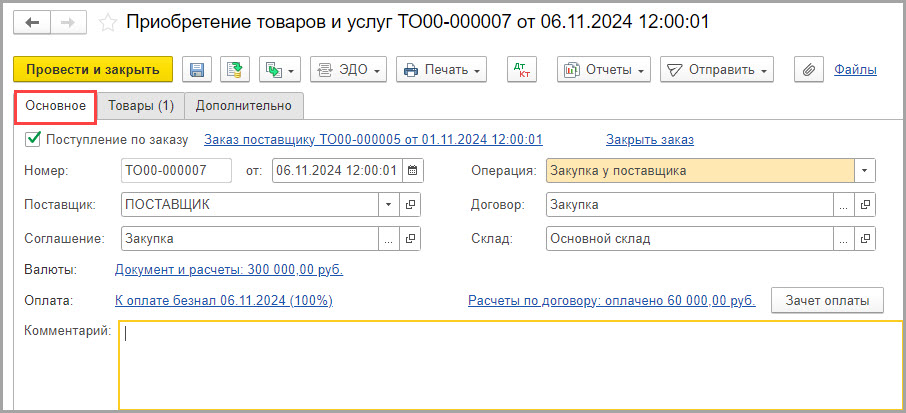Screen dimensions: 906x413
Task: Click the Закрыть заказ link
Action: coord(650,139)
